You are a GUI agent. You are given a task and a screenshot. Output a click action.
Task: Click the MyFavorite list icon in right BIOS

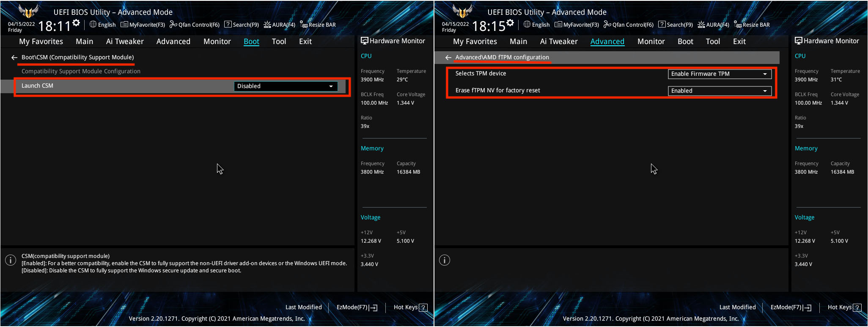pyautogui.click(x=558, y=25)
